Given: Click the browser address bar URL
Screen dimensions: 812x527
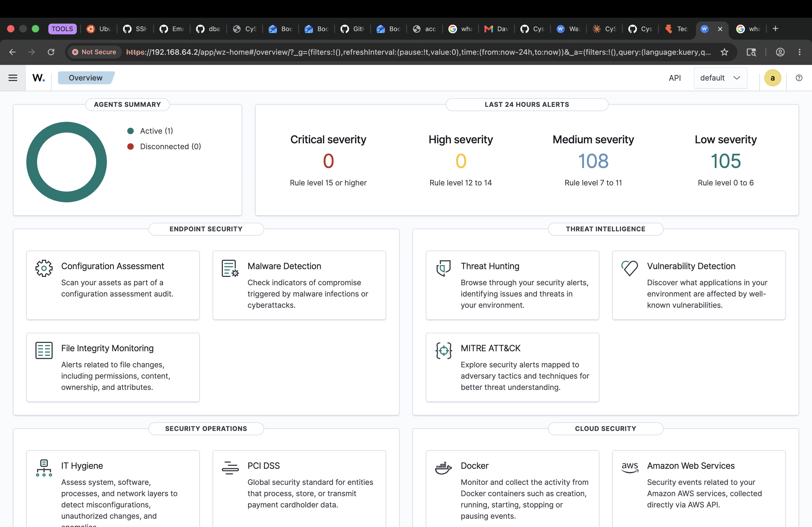Looking at the screenshot, I should pos(419,52).
